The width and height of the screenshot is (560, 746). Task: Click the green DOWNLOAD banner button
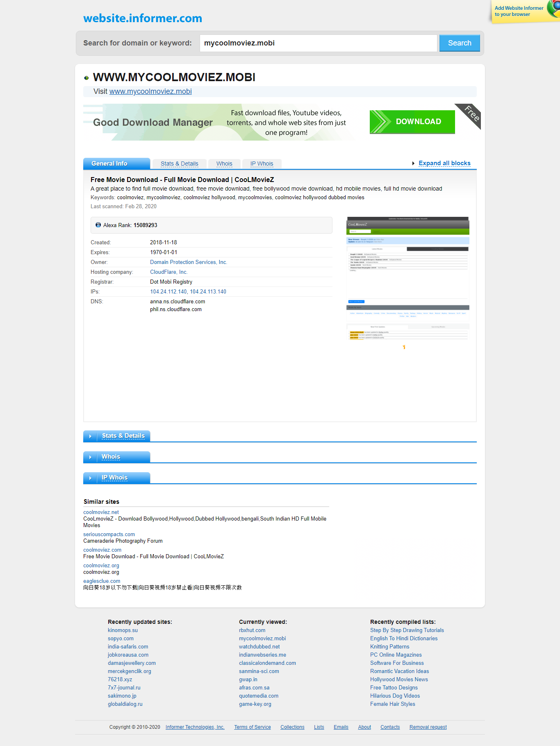click(x=412, y=122)
